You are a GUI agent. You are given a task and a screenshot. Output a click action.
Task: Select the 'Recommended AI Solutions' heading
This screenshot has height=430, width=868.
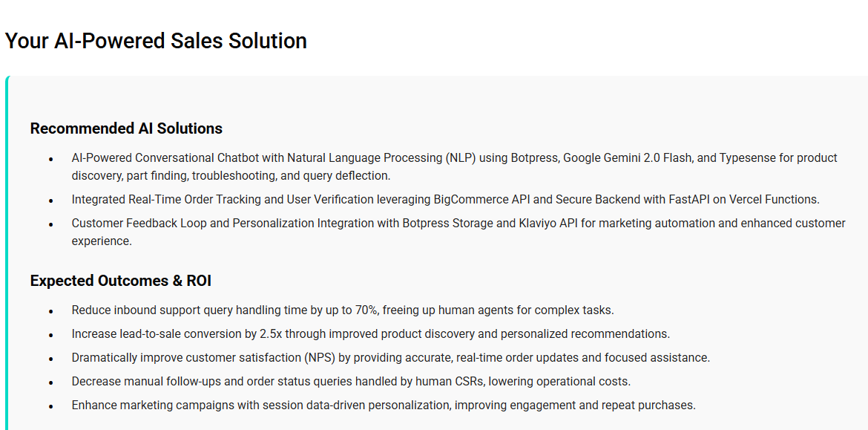click(x=126, y=128)
